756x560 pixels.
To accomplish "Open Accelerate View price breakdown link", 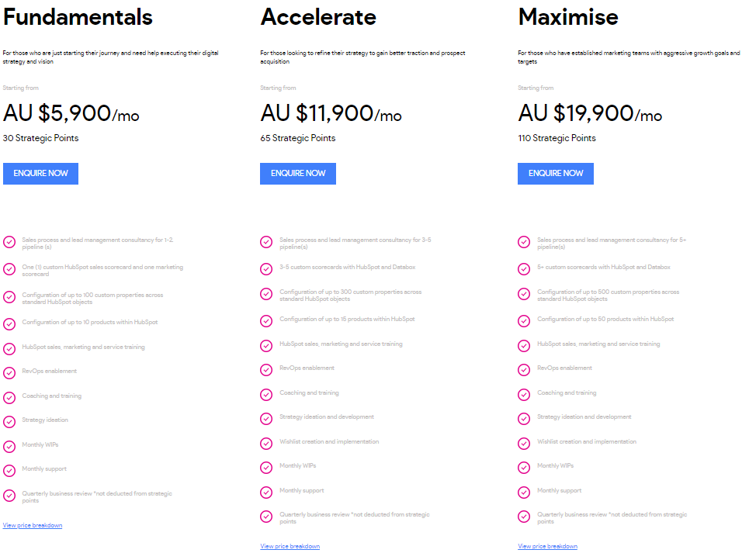I will click(x=290, y=546).
